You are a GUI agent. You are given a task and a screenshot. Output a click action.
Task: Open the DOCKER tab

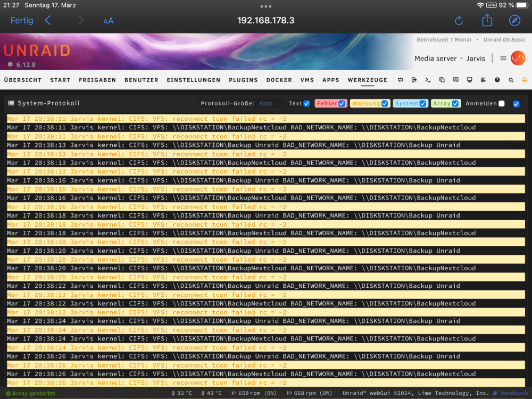[x=279, y=80]
